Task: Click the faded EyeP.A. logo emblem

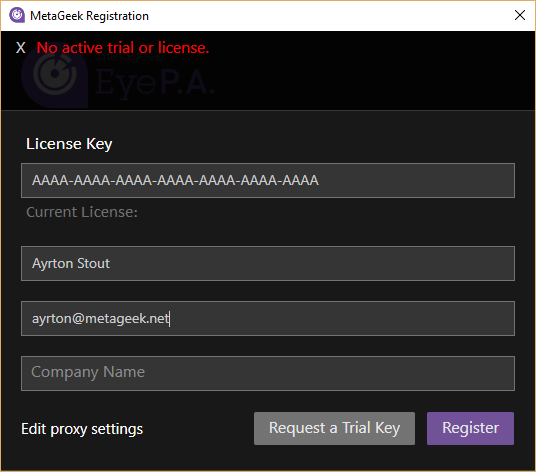Action: 55,75
